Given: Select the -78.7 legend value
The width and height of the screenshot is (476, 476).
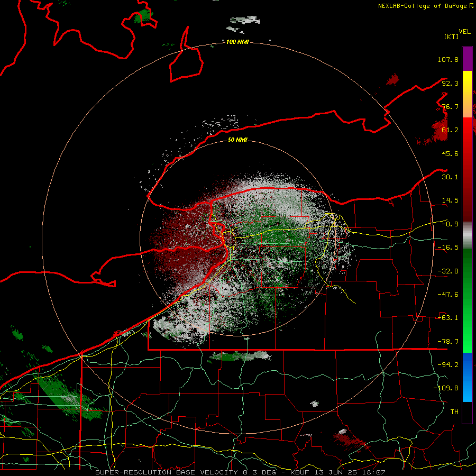Looking at the screenshot, I should coord(448,342).
